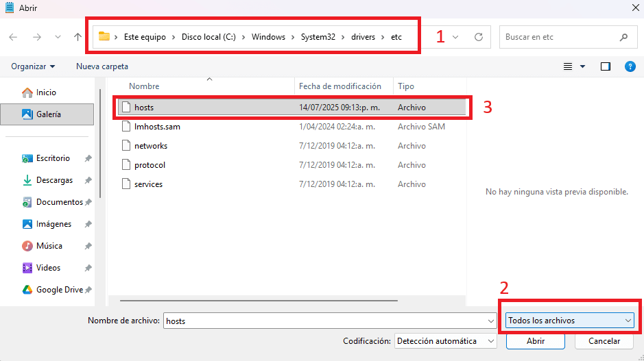Open Google Drive in the sidebar
Image resolution: width=644 pixels, height=361 pixels.
(59, 290)
